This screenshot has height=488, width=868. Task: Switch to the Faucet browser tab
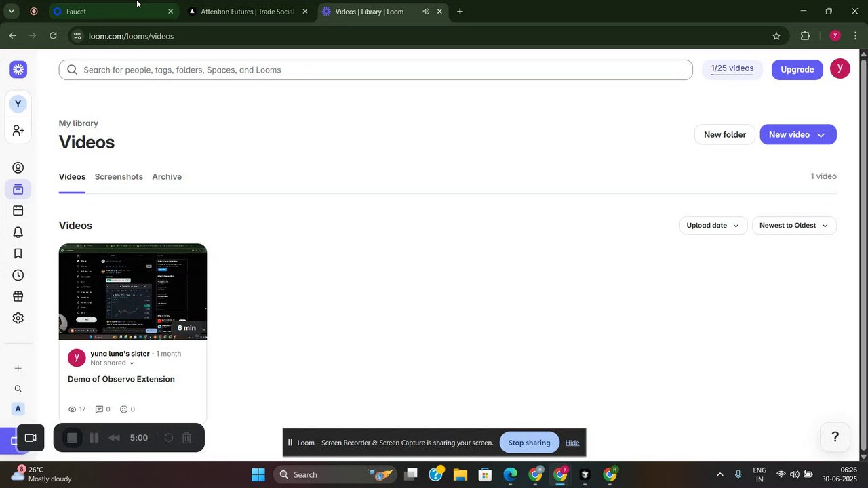point(113,12)
